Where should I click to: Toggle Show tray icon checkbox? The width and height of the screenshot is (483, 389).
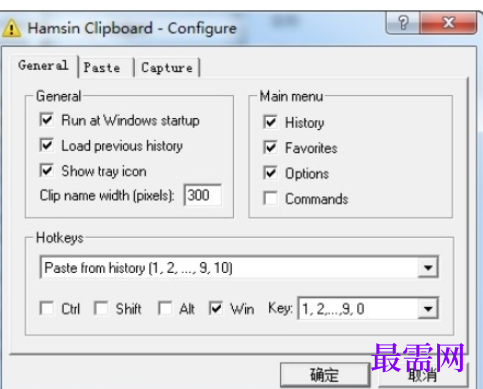coord(46,170)
